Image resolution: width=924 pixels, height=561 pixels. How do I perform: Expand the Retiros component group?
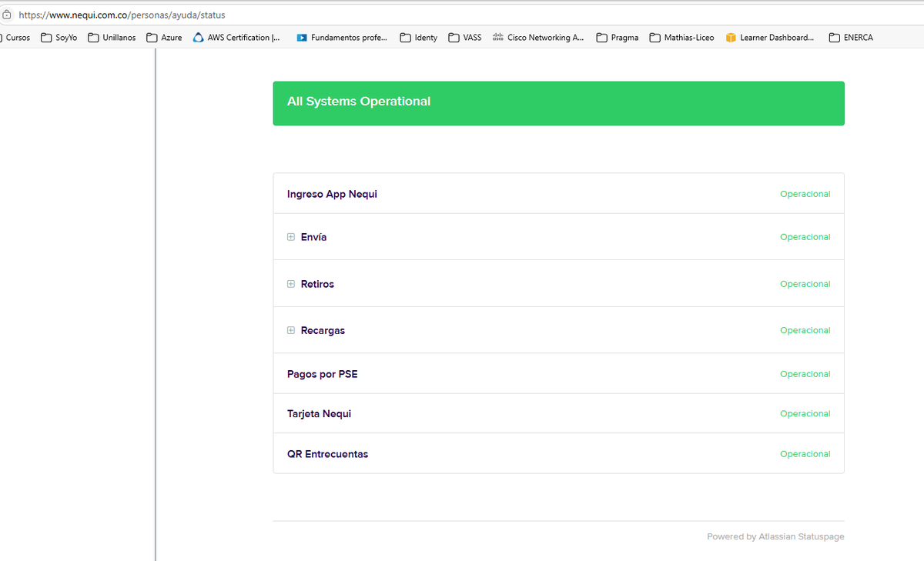coord(291,284)
